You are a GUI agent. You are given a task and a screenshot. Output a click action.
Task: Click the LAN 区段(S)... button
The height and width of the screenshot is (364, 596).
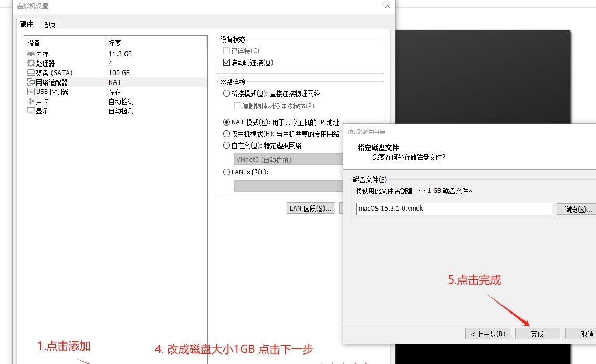(x=310, y=209)
